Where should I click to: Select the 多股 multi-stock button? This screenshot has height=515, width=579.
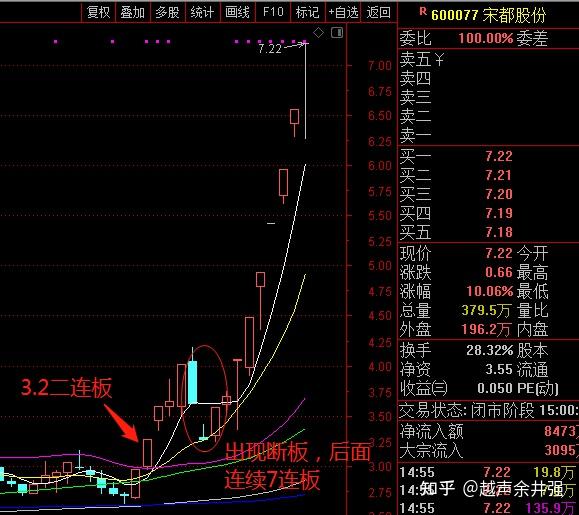pos(167,13)
